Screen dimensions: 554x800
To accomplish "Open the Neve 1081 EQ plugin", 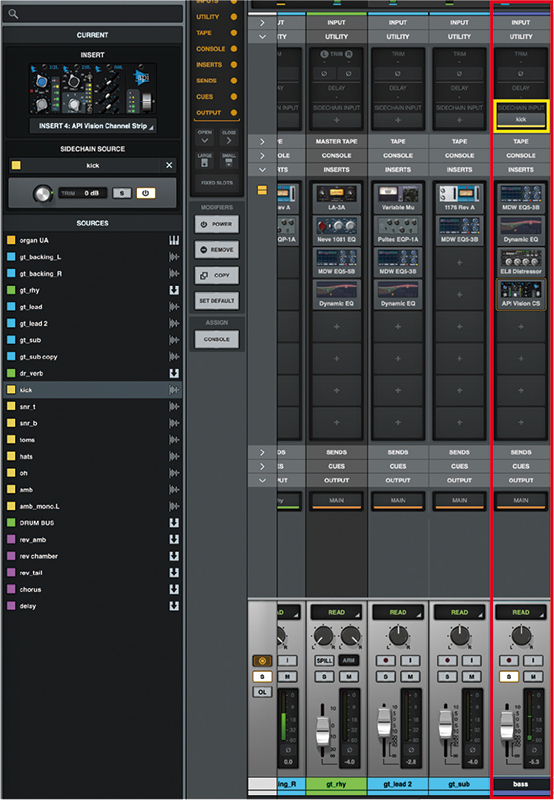I will pyautogui.click(x=336, y=230).
